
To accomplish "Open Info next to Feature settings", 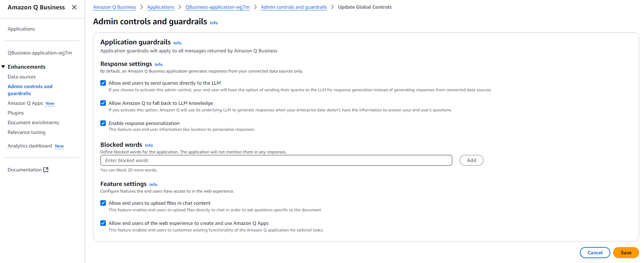I will [153, 185].
